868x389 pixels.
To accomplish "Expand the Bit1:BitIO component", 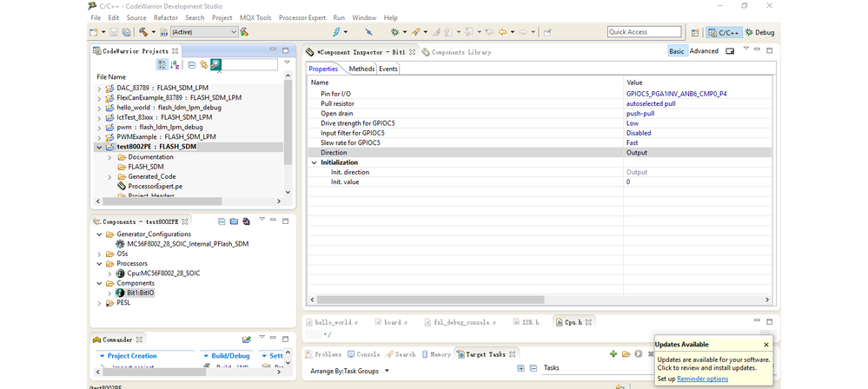I will click(x=109, y=293).
